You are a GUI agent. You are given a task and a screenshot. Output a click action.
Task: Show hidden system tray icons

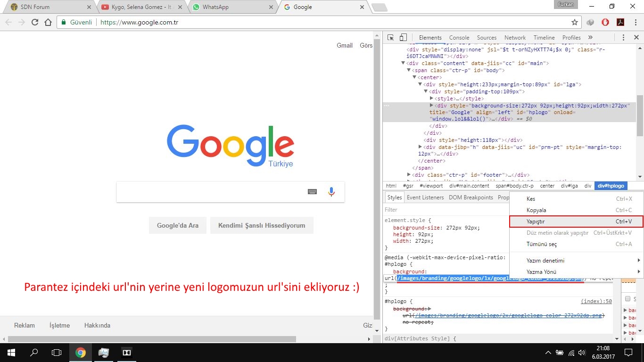tap(548, 352)
